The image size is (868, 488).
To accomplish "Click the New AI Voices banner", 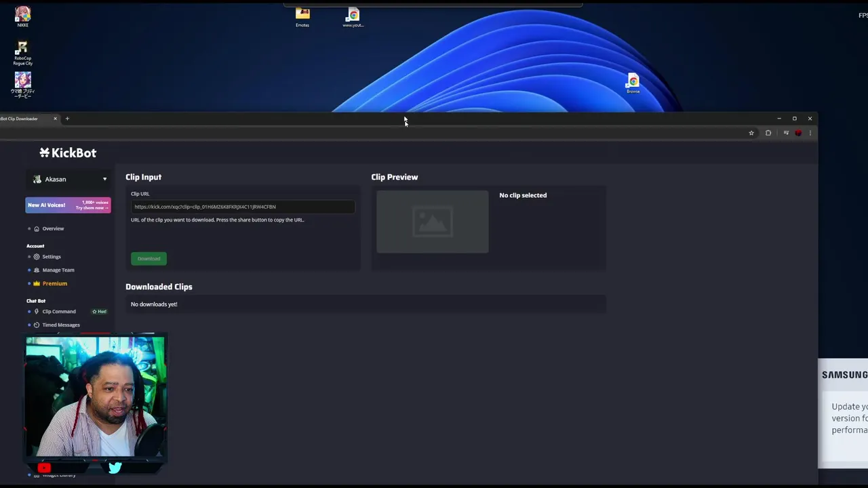I will tap(68, 205).
